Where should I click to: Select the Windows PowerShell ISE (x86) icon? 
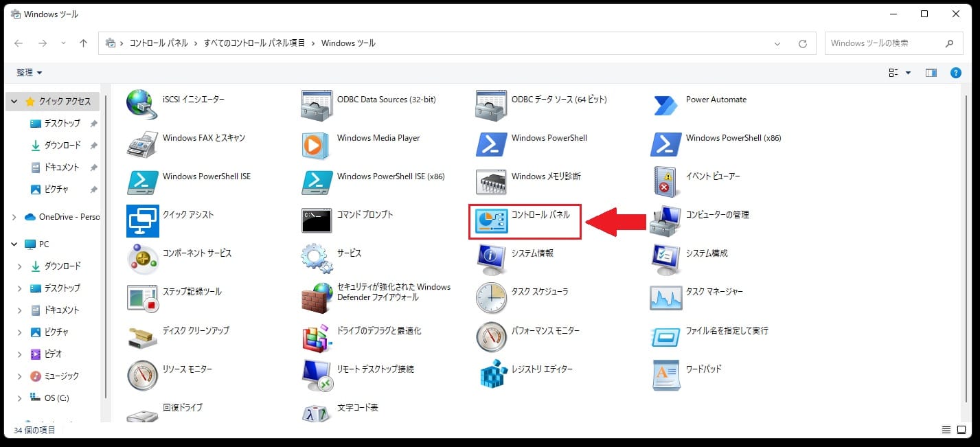(x=317, y=182)
